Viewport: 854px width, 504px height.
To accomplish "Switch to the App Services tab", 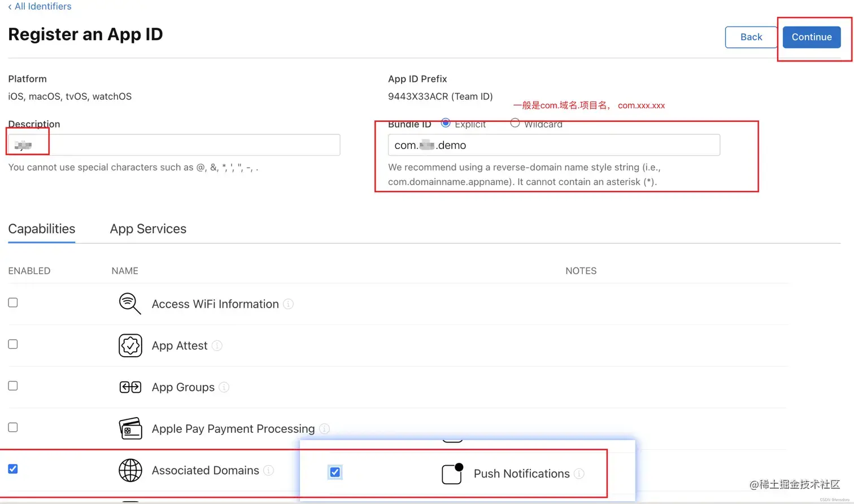I will [148, 229].
